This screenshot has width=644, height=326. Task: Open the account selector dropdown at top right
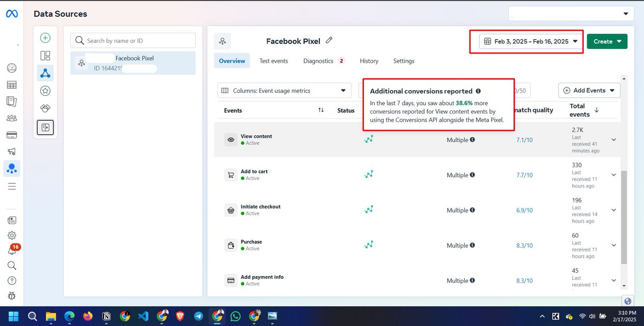point(570,13)
